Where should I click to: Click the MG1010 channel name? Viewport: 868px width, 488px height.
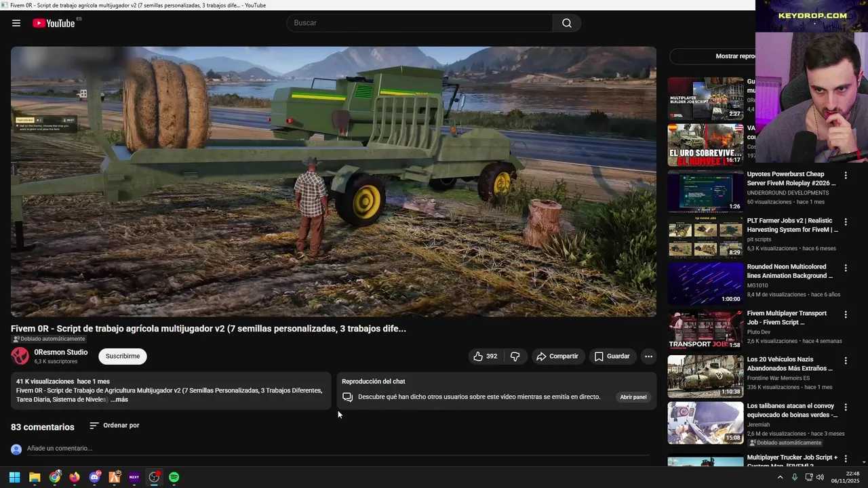757,285
